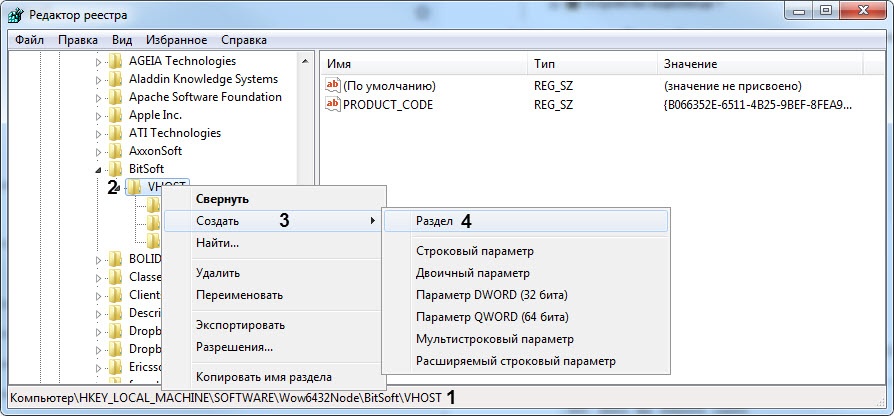Image resolution: width=894 pixels, height=416 pixels.
Task: Expand the Aladdin Knowledge Systems tree node
Action: (99, 79)
